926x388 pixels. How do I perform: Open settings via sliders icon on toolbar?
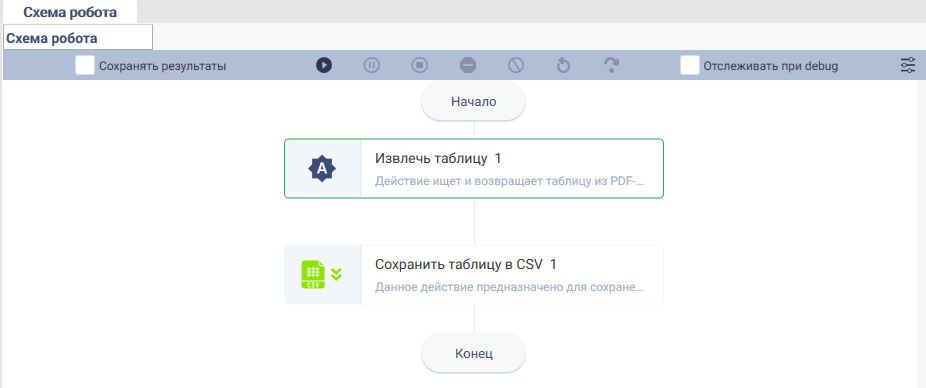[x=908, y=66]
